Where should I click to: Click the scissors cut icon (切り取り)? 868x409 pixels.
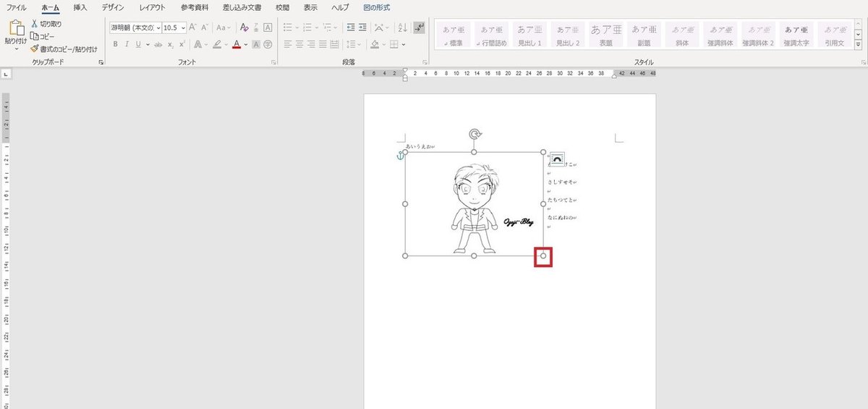coord(34,24)
